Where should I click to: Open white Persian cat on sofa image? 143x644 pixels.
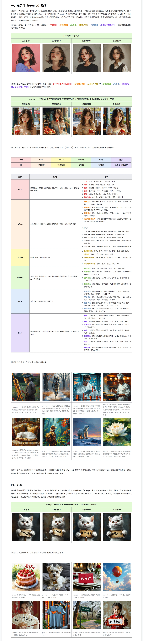(x=26, y=432)
